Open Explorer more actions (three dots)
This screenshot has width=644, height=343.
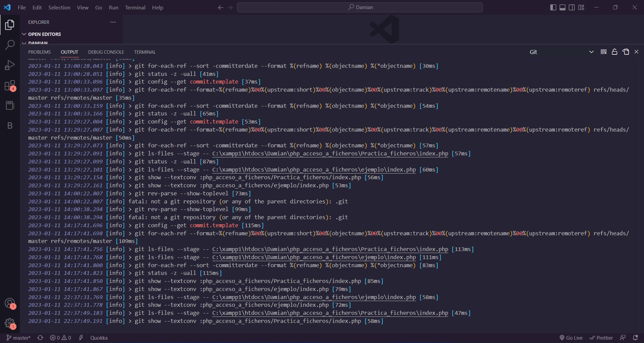coord(113,22)
